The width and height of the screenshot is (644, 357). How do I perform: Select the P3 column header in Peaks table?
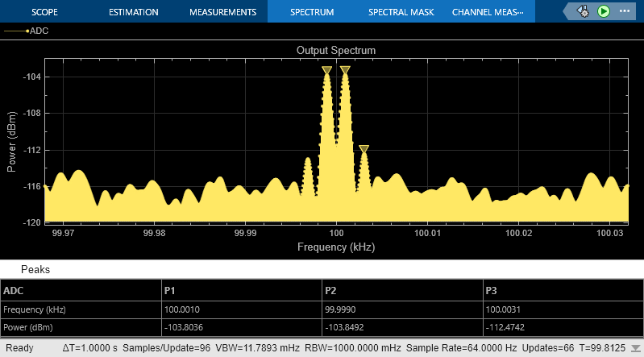point(490,290)
